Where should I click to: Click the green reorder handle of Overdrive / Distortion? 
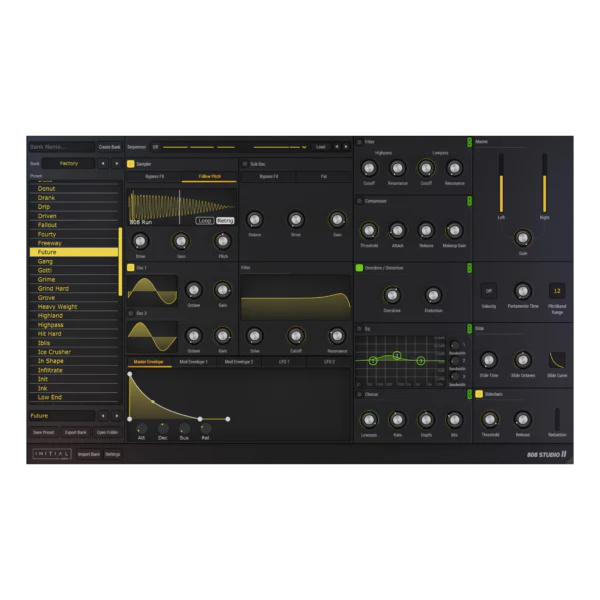tap(470, 268)
